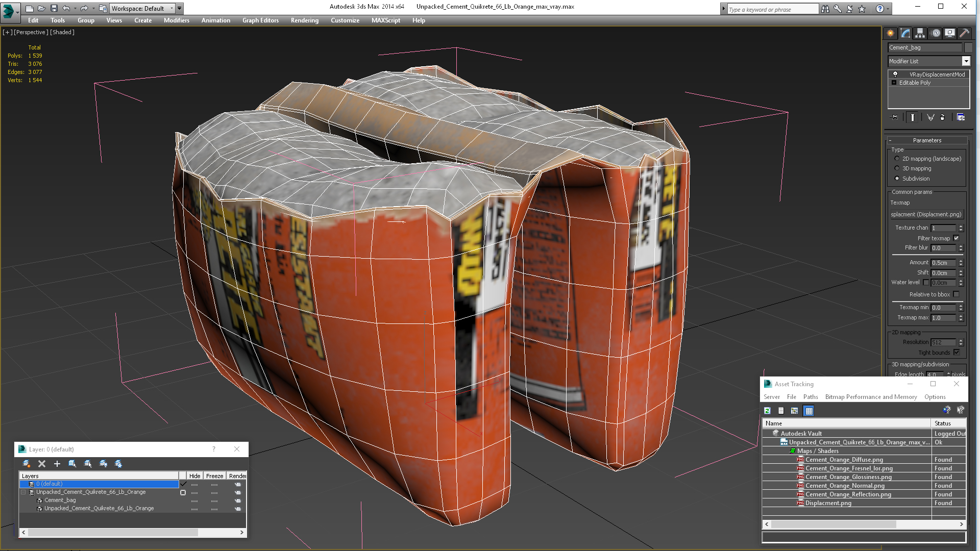Click the Hide column header in Layer dialog
The height and width of the screenshot is (551, 980).
click(195, 476)
